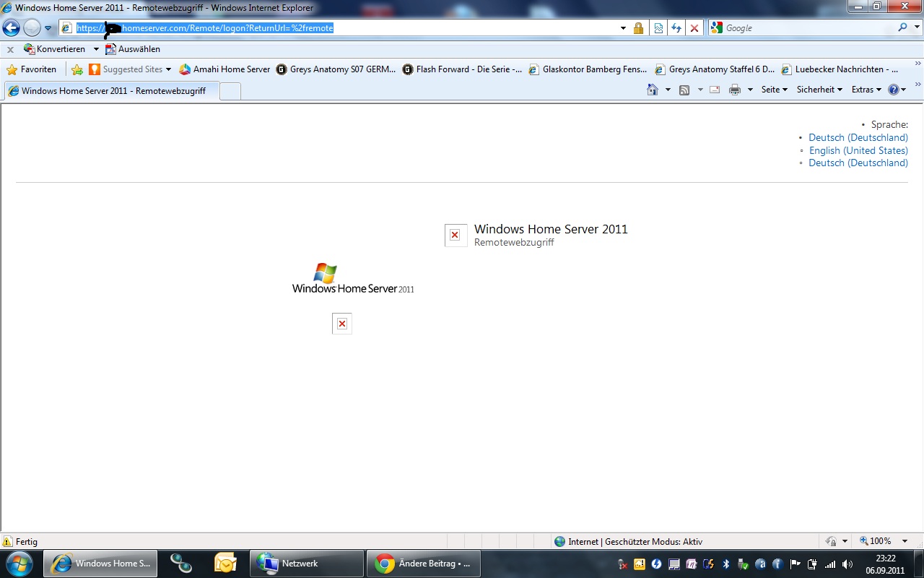Click the print icon in command bar
The image size is (924, 578).
[735, 90]
